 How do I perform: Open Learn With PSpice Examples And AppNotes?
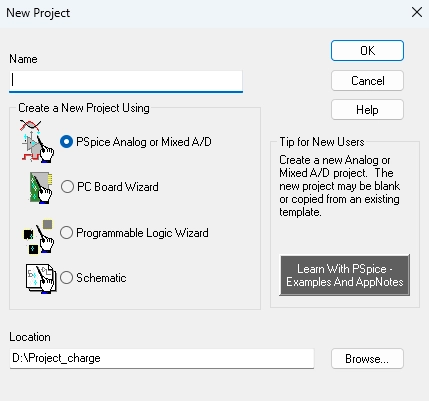coord(345,275)
